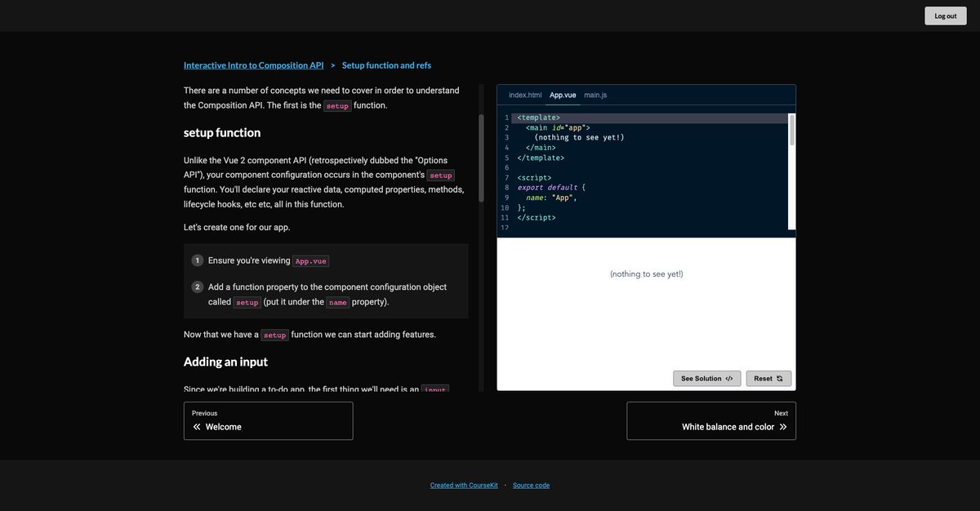Screen dimensions: 980x511
Task: Click code line 1 <template> tag
Action: click(538, 118)
